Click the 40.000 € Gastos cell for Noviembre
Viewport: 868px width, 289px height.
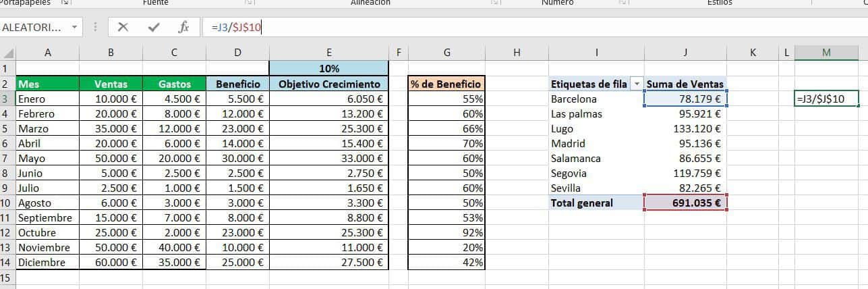click(x=174, y=247)
